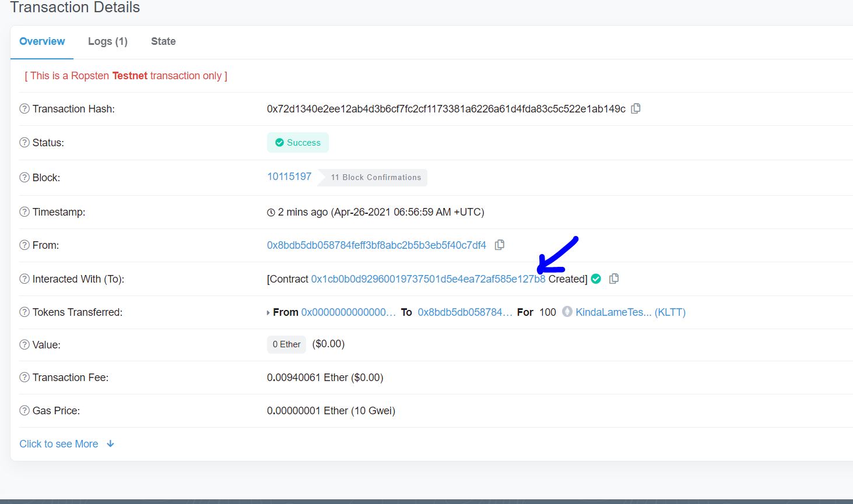This screenshot has width=853, height=504.
Task: Click the Tokens Transferred help icon
Action: click(24, 312)
